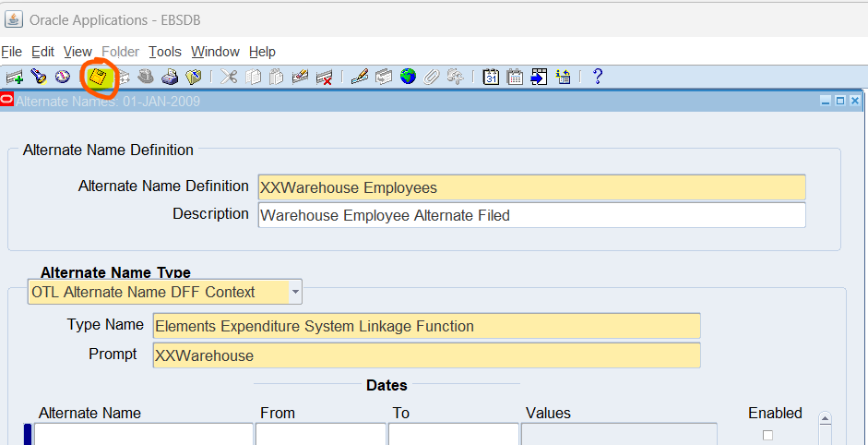868x445 pixels.
Task: Save using the circled yellow Save icon
Action: 98,77
